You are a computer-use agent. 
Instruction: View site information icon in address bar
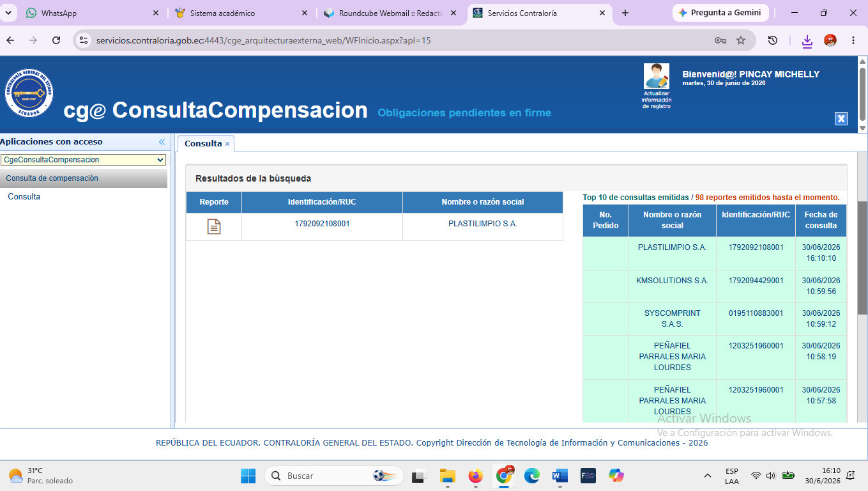tap(84, 40)
